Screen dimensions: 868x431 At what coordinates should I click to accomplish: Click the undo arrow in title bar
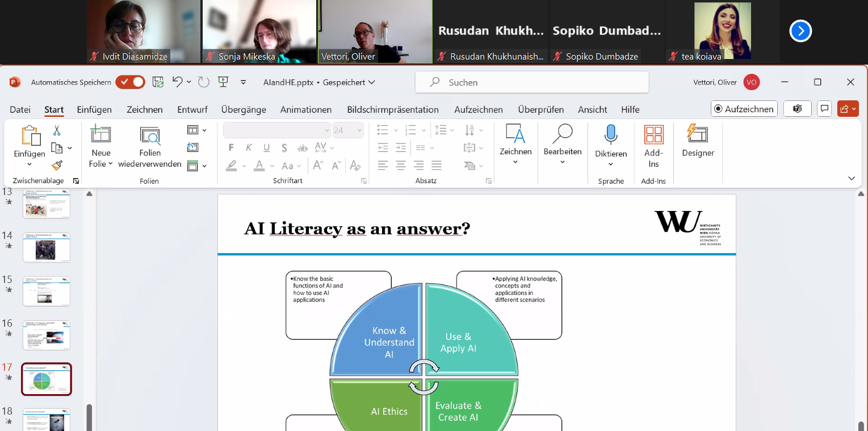pyautogui.click(x=177, y=82)
